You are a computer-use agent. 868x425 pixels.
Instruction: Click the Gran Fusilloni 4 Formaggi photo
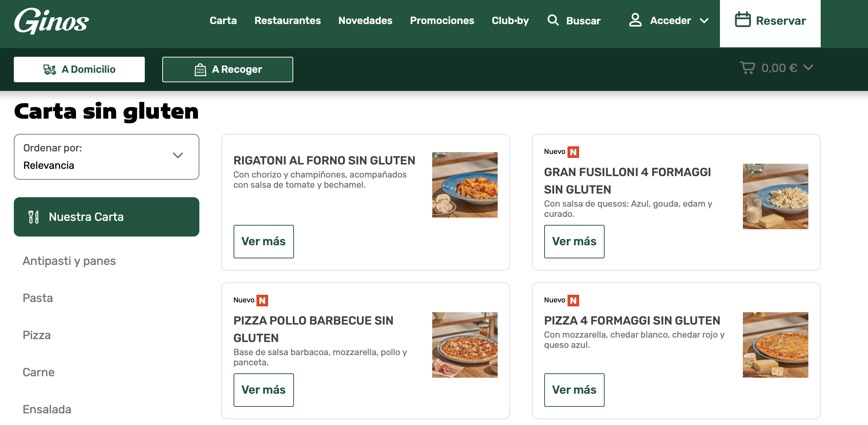775,196
